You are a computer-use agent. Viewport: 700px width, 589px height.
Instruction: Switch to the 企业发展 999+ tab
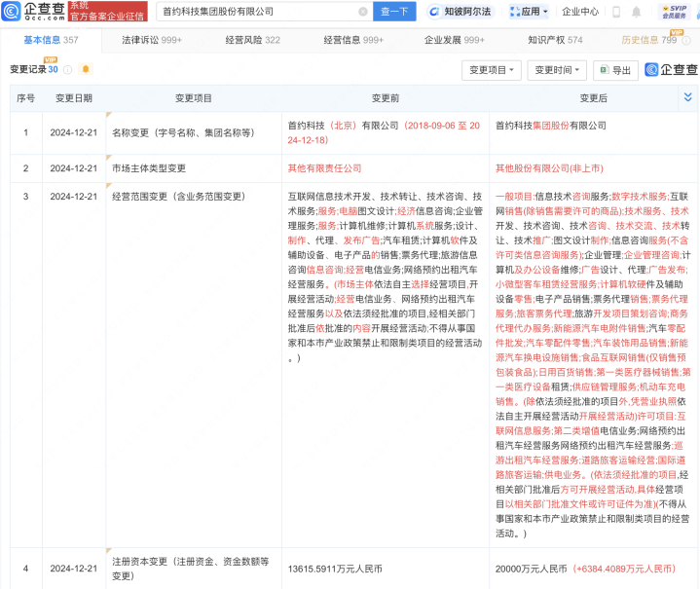(x=455, y=40)
